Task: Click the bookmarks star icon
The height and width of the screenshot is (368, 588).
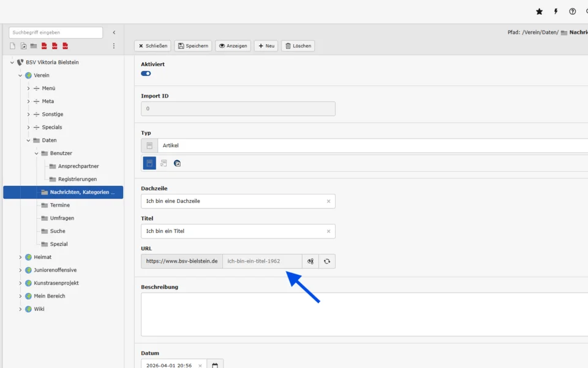Action: [x=539, y=12]
